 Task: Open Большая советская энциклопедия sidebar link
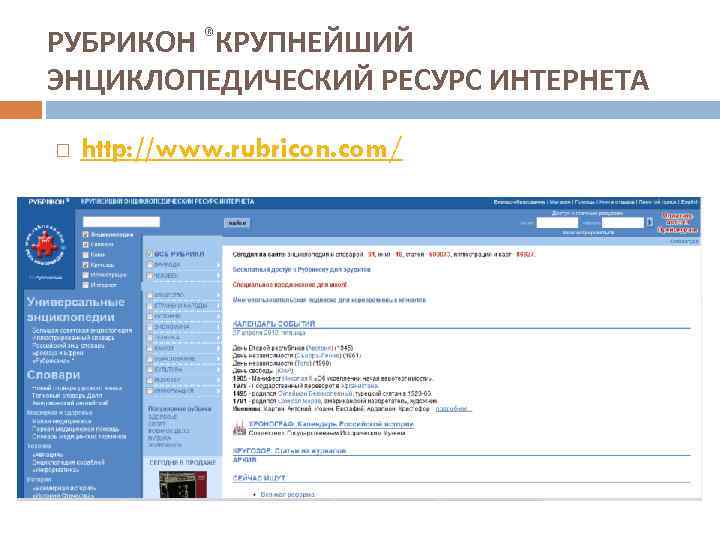tap(82, 330)
